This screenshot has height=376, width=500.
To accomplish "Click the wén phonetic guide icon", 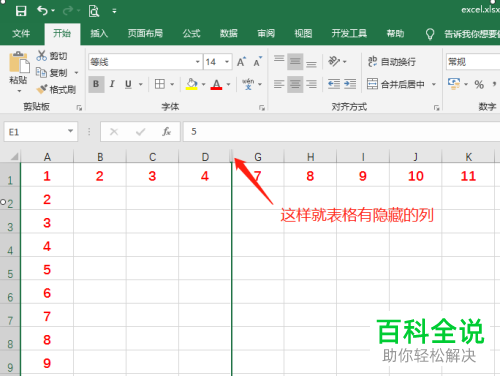I will [248, 84].
